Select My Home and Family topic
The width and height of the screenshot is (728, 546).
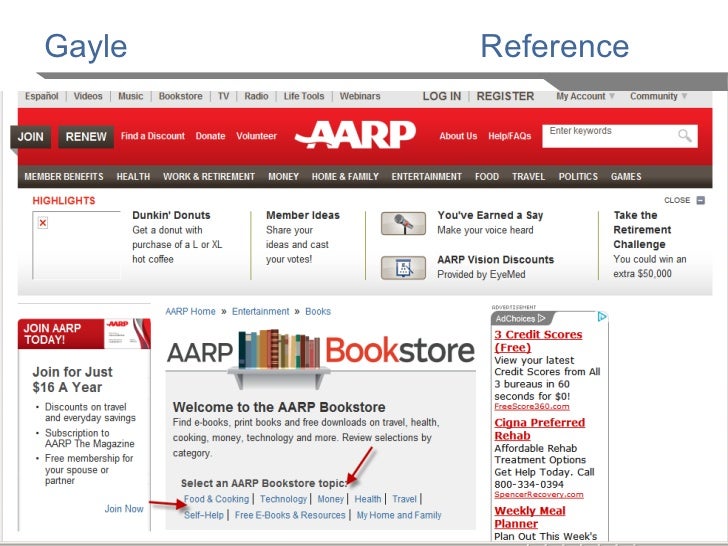[x=399, y=515]
